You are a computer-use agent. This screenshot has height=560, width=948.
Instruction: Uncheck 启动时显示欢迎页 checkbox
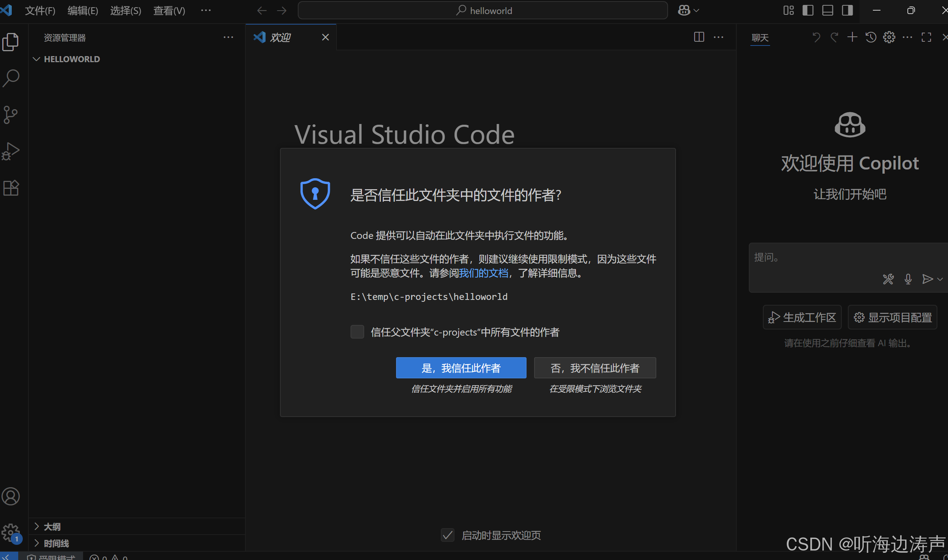[447, 535]
